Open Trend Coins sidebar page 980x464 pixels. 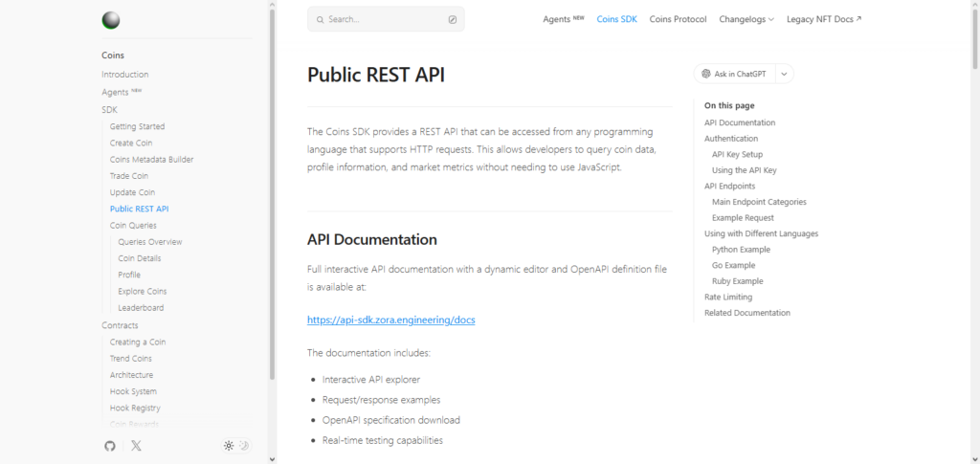tap(131, 359)
